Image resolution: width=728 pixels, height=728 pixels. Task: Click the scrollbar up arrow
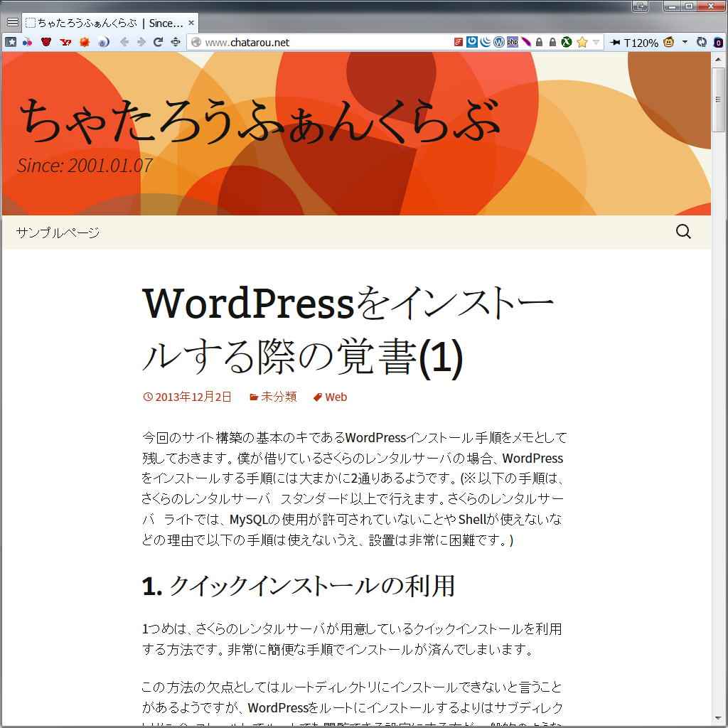pyautogui.click(x=718, y=60)
